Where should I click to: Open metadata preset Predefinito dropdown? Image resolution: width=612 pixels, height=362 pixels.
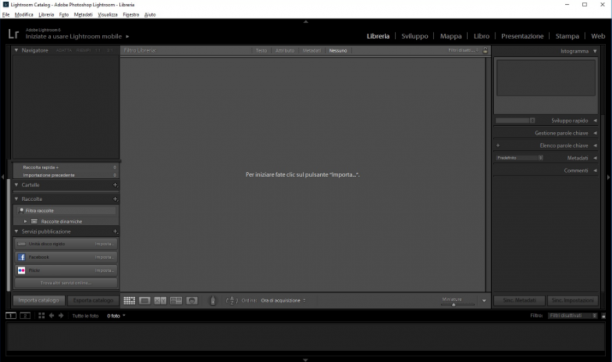[x=519, y=158]
